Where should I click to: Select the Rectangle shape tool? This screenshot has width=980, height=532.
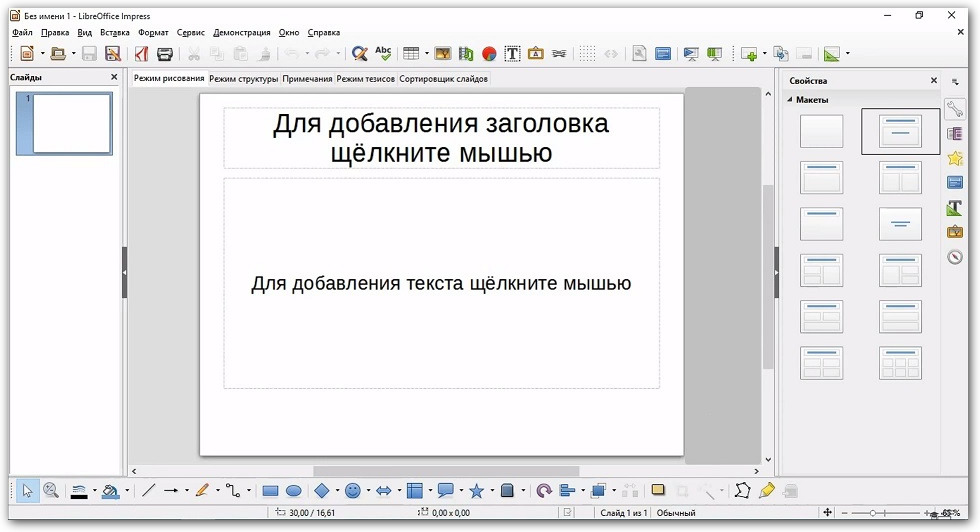269,491
